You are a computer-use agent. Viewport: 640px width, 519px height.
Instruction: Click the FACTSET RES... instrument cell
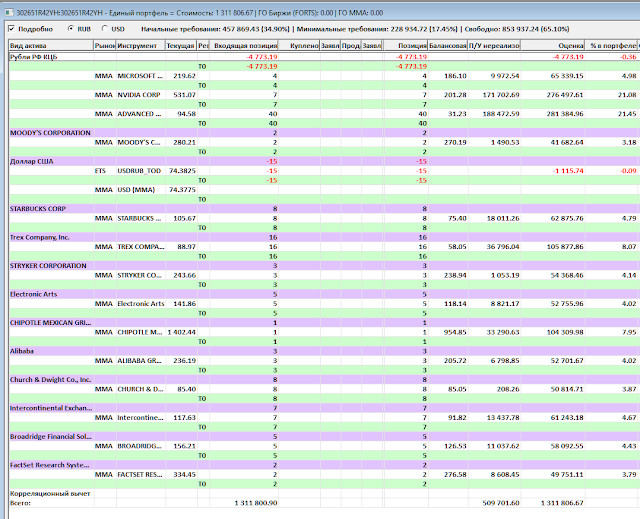tap(140, 474)
